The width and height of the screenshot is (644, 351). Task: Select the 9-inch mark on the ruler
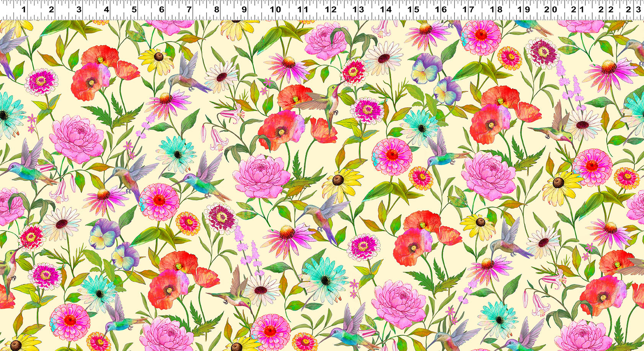(245, 9)
